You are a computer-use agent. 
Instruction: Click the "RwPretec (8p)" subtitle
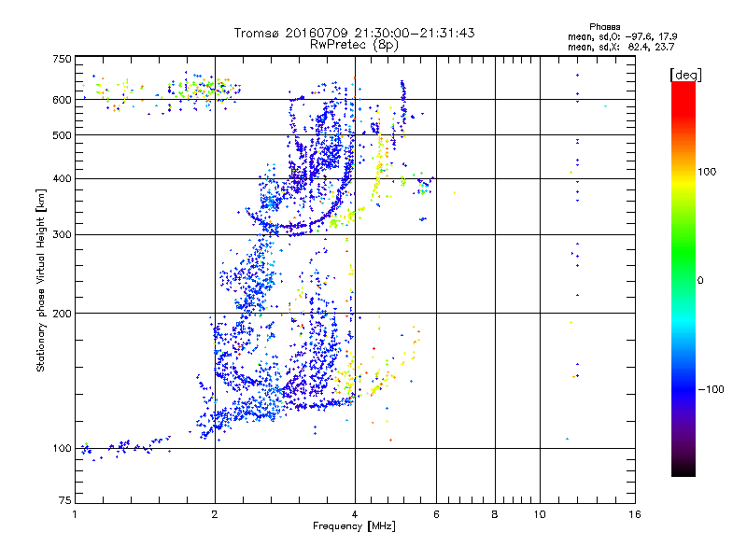[354, 45]
